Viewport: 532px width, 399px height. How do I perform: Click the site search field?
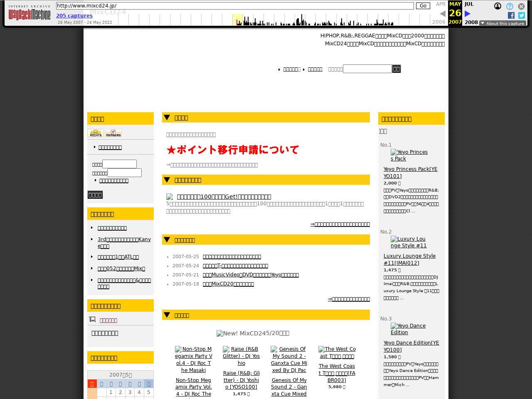click(x=367, y=69)
